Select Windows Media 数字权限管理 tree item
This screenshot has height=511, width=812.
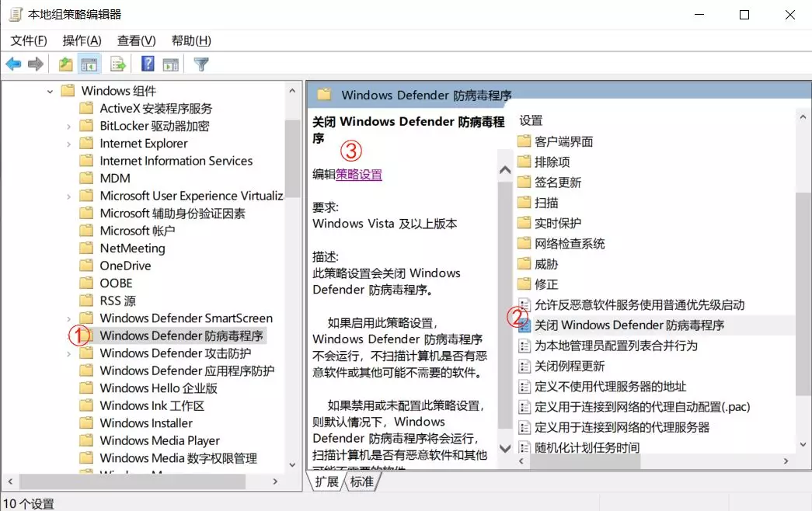coord(178,458)
